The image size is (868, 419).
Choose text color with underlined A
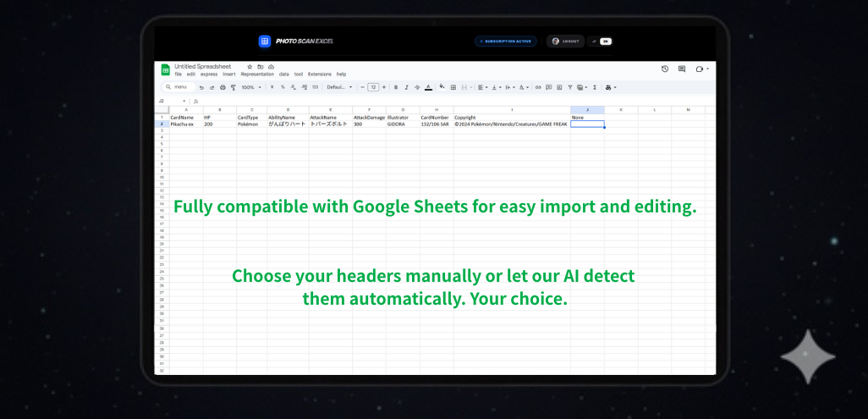click(428, 87)
